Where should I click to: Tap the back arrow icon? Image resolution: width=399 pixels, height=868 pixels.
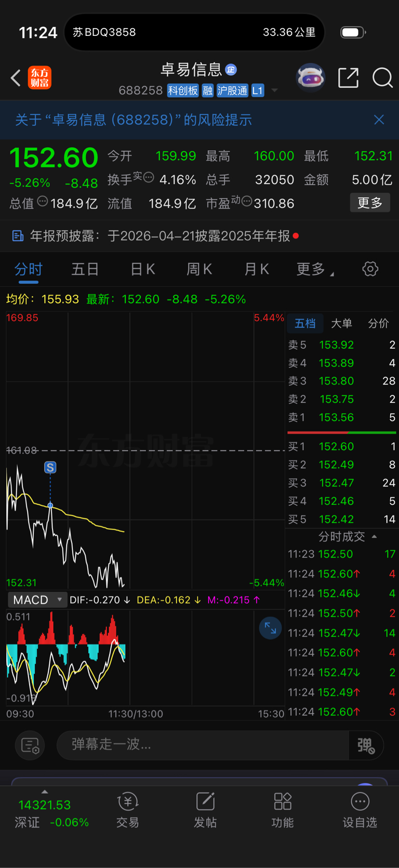point(16,78)
